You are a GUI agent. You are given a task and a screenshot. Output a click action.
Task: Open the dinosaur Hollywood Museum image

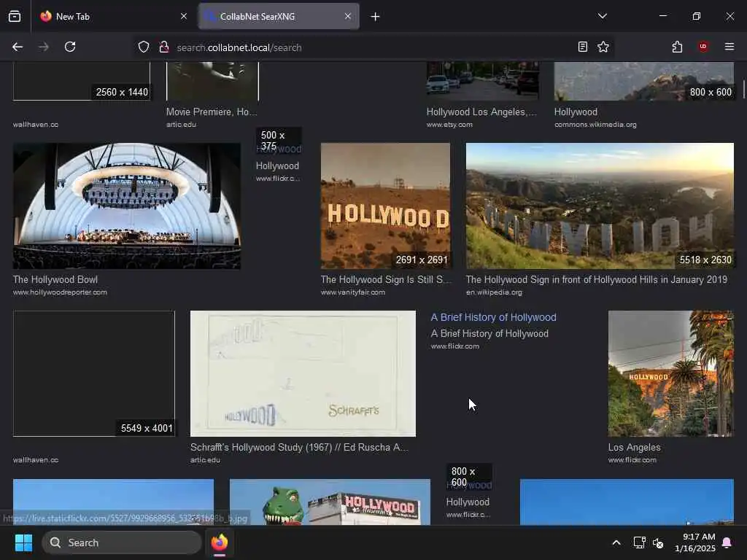point(330,502)
